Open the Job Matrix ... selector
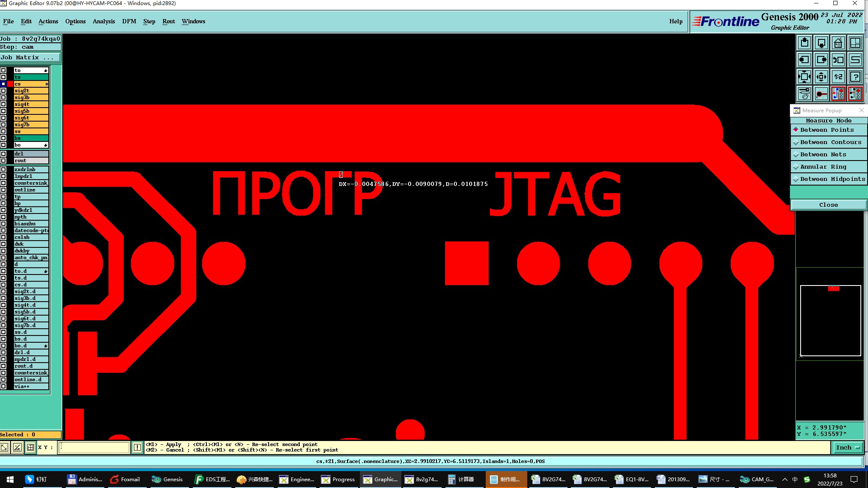This screenshot has height=488, width=868. point(30,58)
